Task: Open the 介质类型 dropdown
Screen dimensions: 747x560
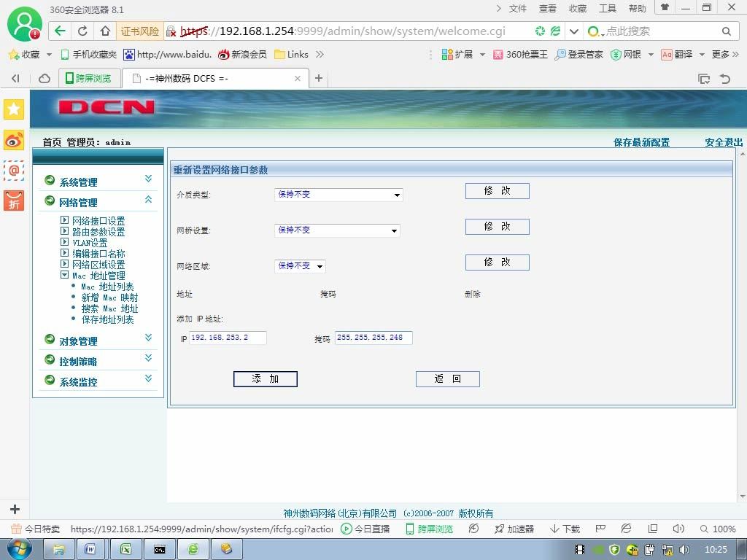Action: tap(338, 194)
